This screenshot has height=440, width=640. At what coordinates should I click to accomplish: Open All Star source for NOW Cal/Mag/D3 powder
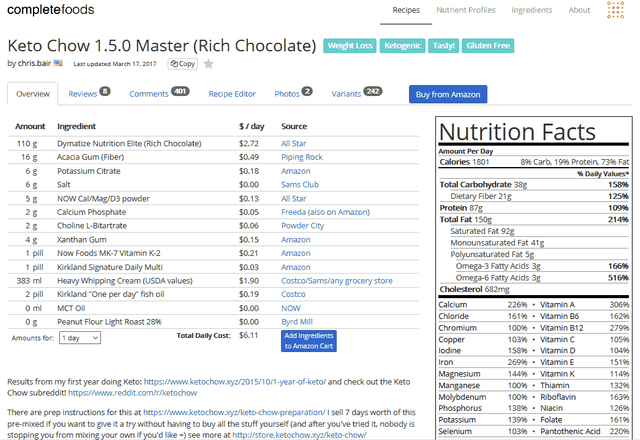pyautogui.click(x=293, y=199)
